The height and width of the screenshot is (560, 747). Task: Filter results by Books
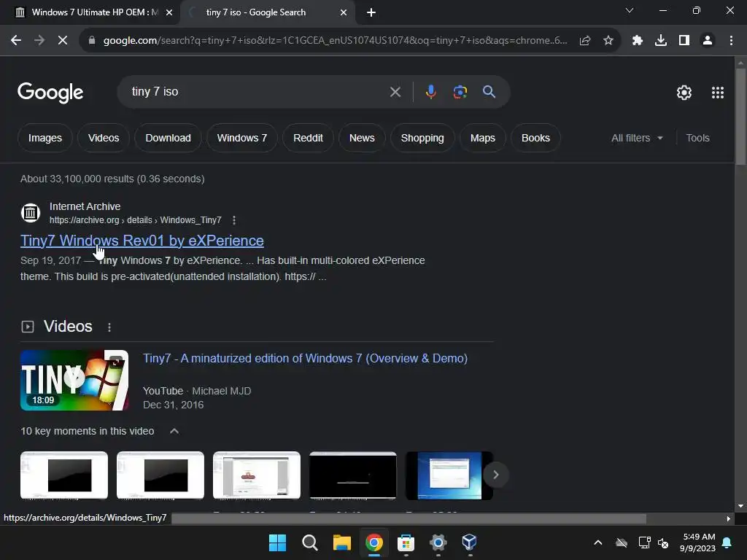(x=535, y=138)
